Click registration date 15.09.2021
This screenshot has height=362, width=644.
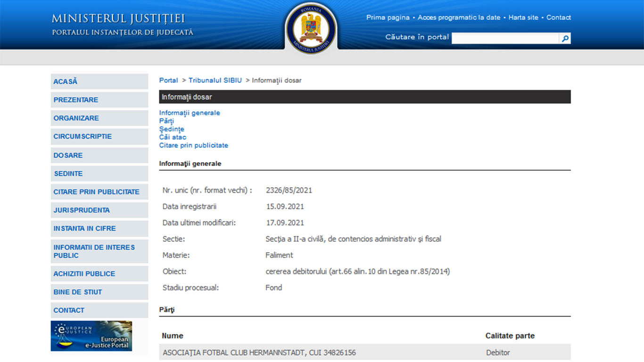pos(285,206)
